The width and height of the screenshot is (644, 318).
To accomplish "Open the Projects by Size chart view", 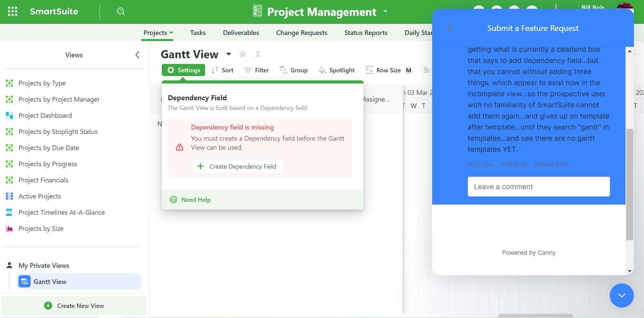I will click(41, 228).
